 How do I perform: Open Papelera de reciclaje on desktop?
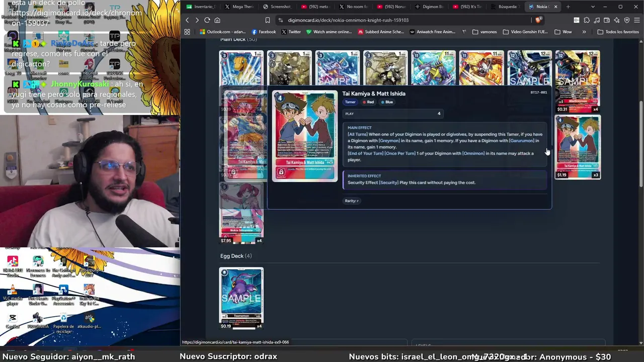64,323
